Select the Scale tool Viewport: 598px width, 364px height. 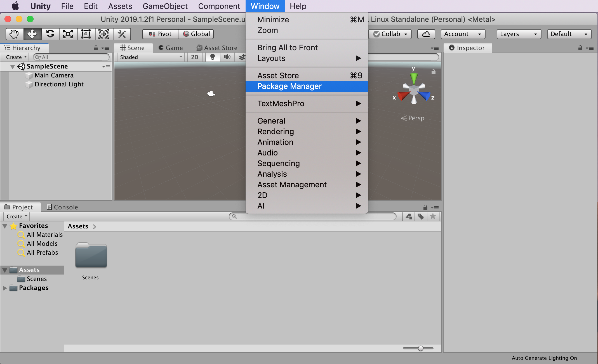pyautogui.click(x=68, y=34)
